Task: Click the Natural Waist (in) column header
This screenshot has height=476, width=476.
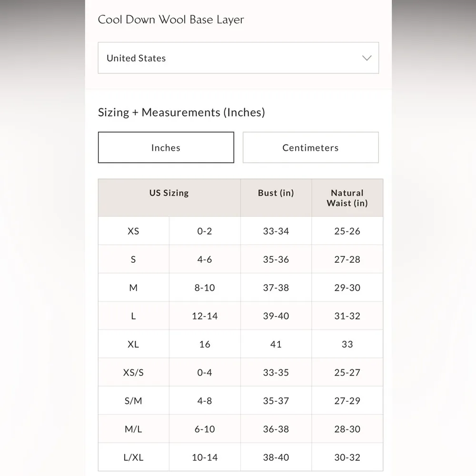Action: 347,198
